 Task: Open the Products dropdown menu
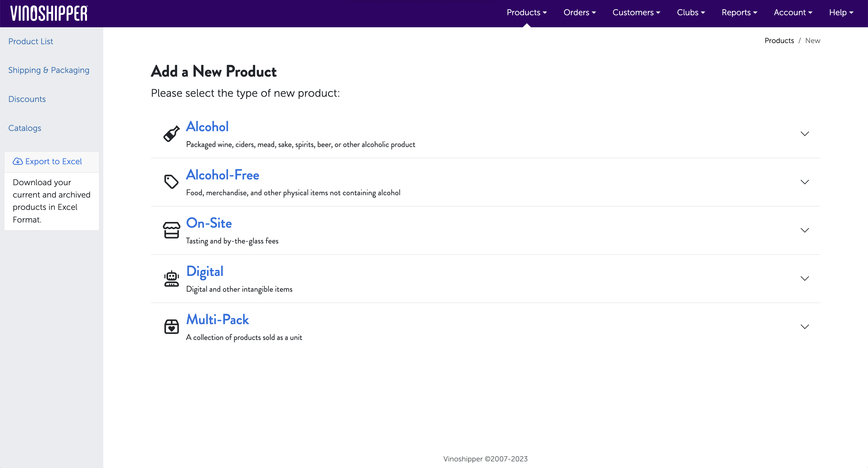[526, 12]
